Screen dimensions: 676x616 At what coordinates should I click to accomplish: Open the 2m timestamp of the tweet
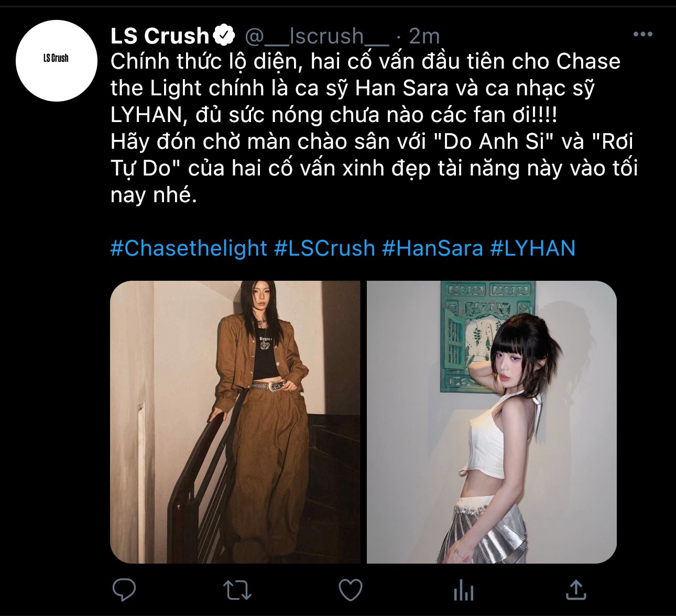pos(424,36)
